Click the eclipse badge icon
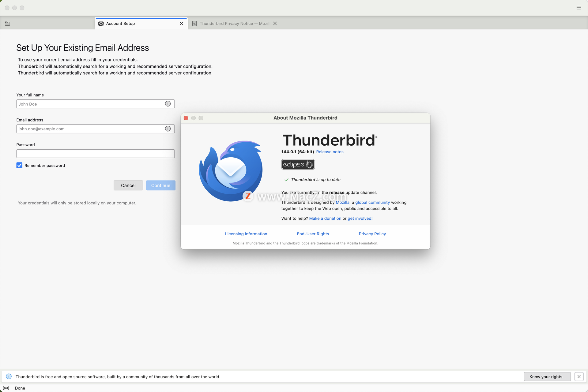This screenshot has width=588, height=392. (298, 164)
